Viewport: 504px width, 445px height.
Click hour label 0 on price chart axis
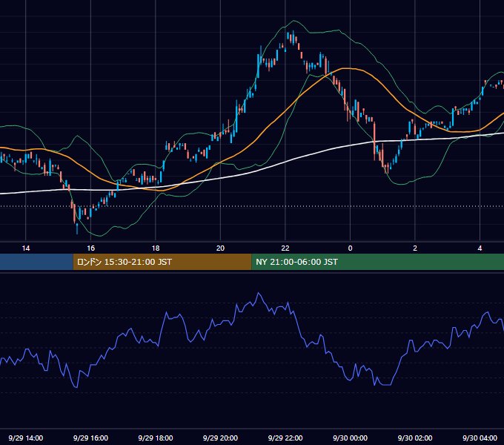point(351,248)
